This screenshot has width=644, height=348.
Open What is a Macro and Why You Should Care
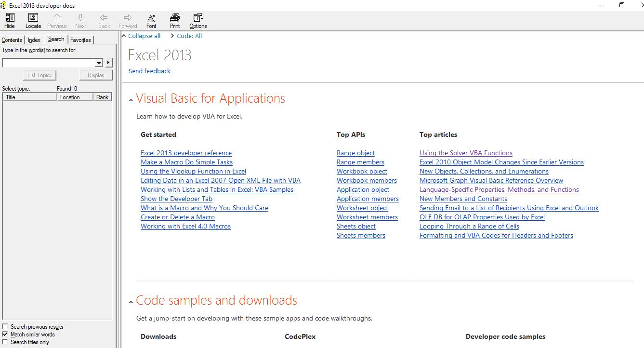(x=204, y=208)
